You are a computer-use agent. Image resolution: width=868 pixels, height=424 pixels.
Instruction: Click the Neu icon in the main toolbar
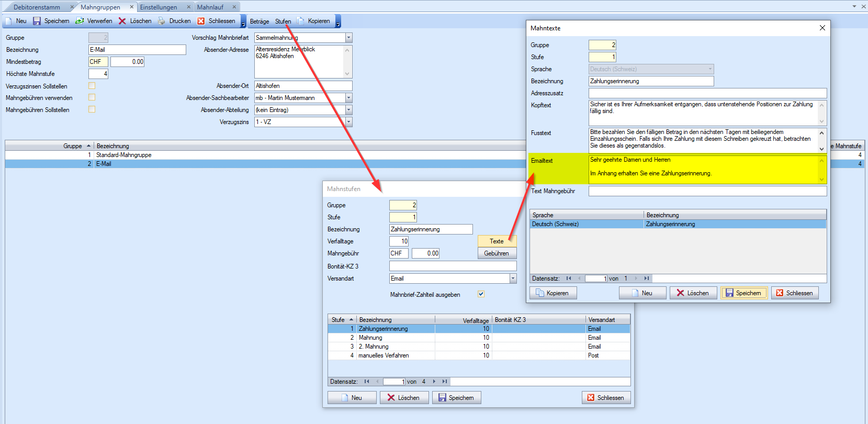click(8, 21)
